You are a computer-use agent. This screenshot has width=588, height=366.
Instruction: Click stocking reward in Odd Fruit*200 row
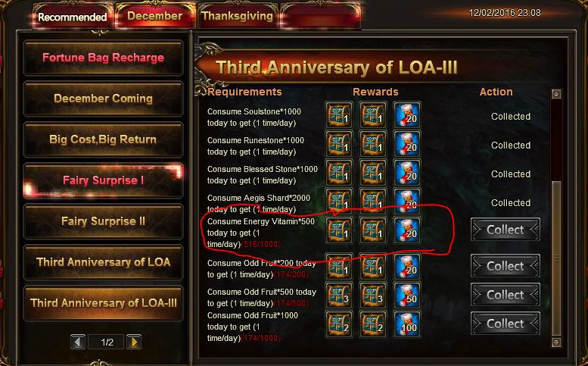(x=407, y=266)
